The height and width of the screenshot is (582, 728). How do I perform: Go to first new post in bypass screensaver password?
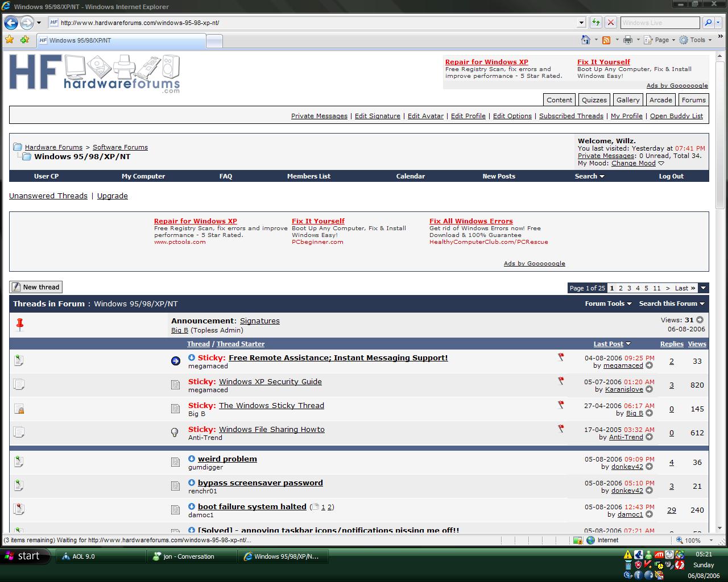click(x=192, y=483)
